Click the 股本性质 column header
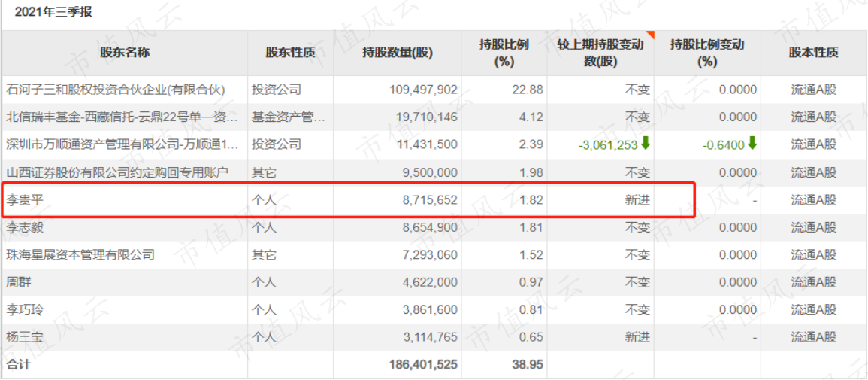 (814, 53)
